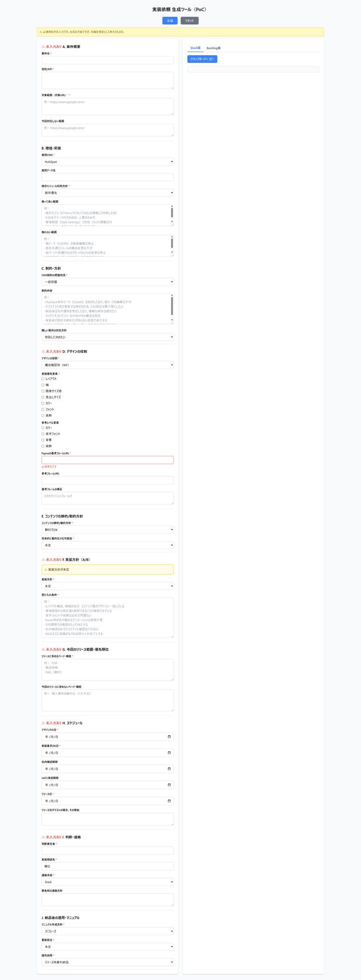Select the Slack版 tab

196,48
